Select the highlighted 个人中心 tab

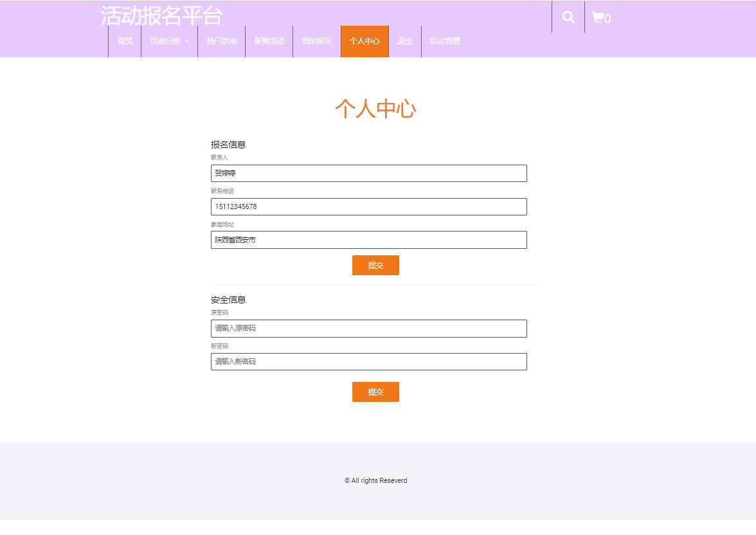364,41
